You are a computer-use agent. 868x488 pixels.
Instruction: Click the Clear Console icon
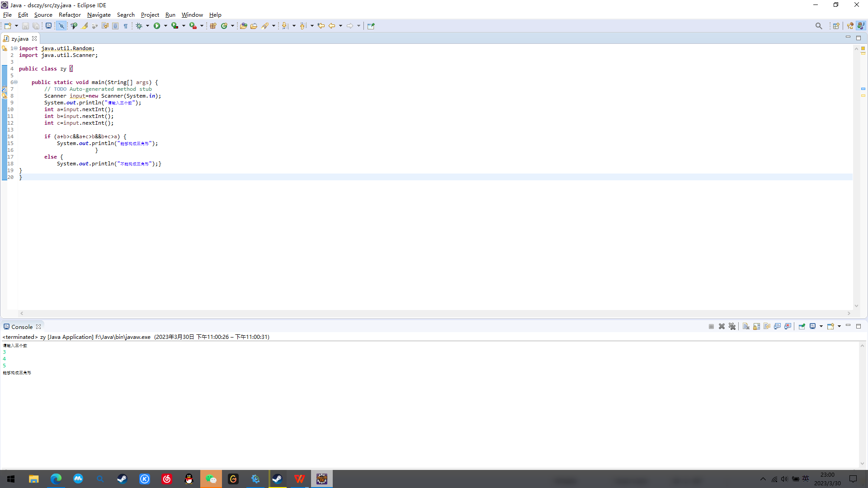(x=746, y=326)
